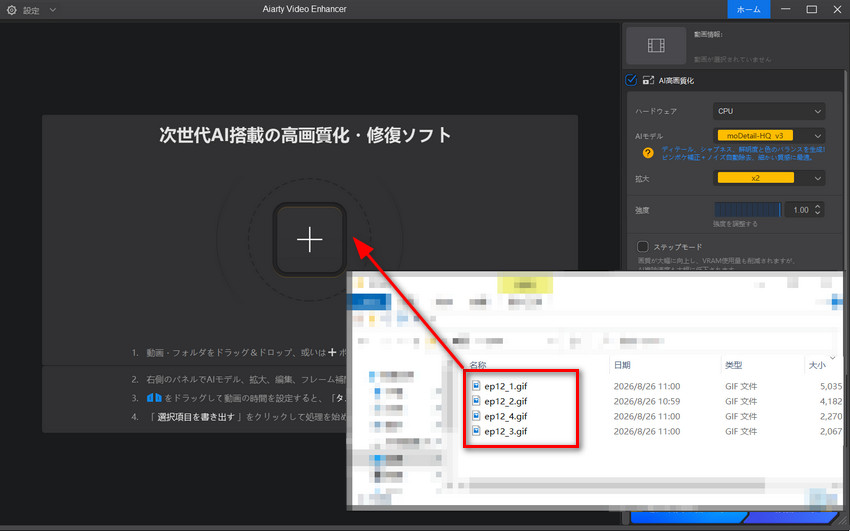Click the AI高画質化 upscale icon
Viewport: 850px width, 531px height.
(x=648, y=80)
